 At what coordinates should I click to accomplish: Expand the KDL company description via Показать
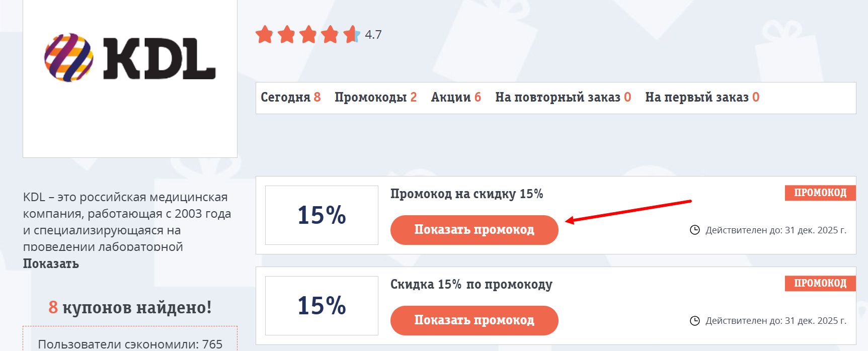tap(51, 262)
